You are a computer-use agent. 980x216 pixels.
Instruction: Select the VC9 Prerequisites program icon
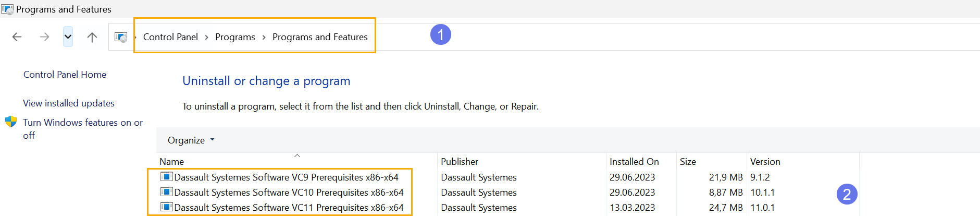167,177
